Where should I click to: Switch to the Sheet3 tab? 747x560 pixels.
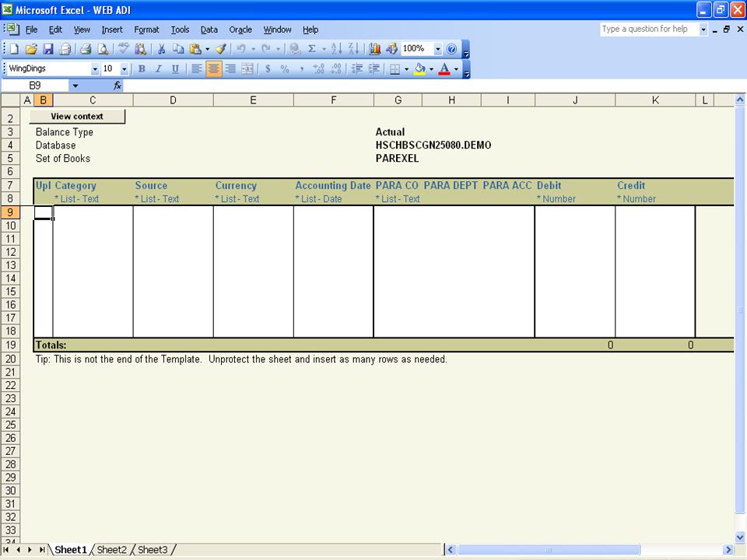click(x=153, y=550)
